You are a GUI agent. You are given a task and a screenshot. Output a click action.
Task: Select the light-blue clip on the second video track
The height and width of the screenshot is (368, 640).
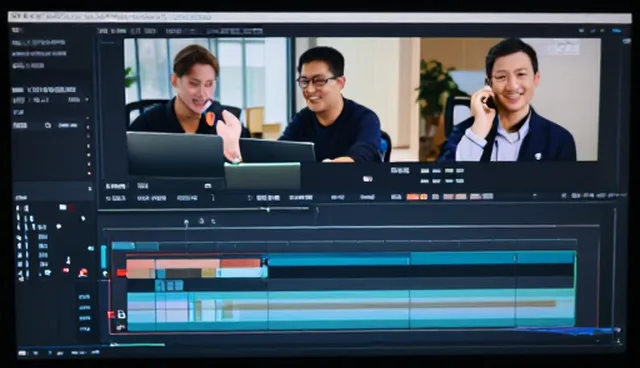[x=241, y=273]
